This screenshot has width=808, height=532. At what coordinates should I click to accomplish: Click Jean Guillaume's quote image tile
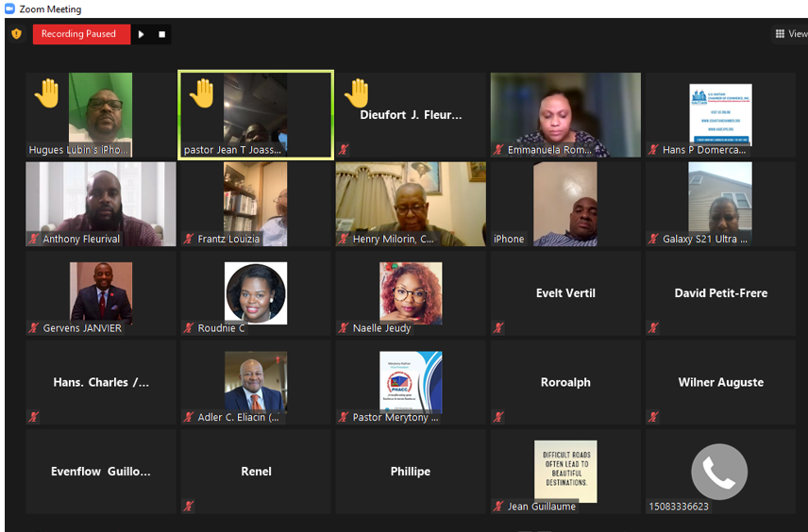coord(565,472)
